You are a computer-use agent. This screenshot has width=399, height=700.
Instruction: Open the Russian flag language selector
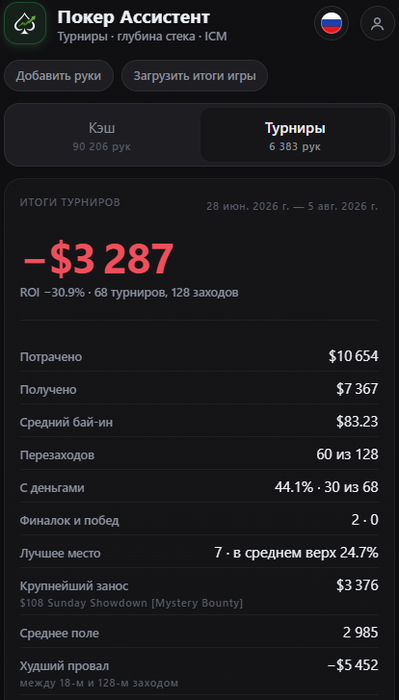(x=332, y=23)
